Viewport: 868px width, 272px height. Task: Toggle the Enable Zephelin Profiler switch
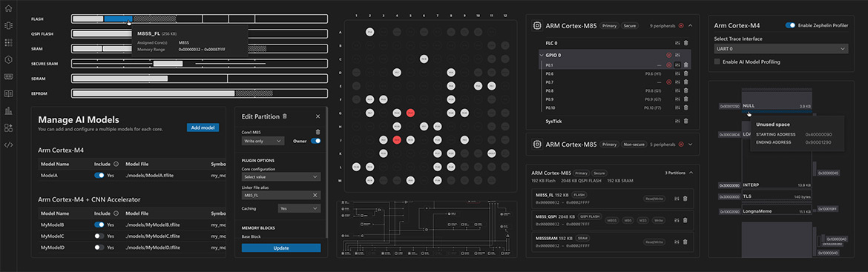click(791, 25)
